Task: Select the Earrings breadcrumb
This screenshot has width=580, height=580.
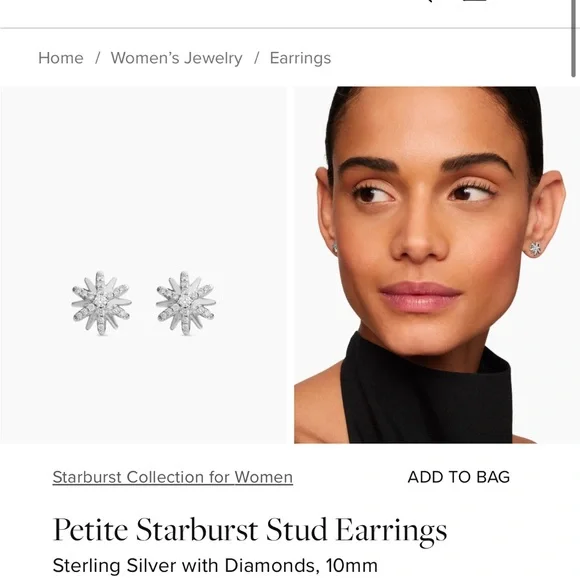Action: click(x=300, y=58)
